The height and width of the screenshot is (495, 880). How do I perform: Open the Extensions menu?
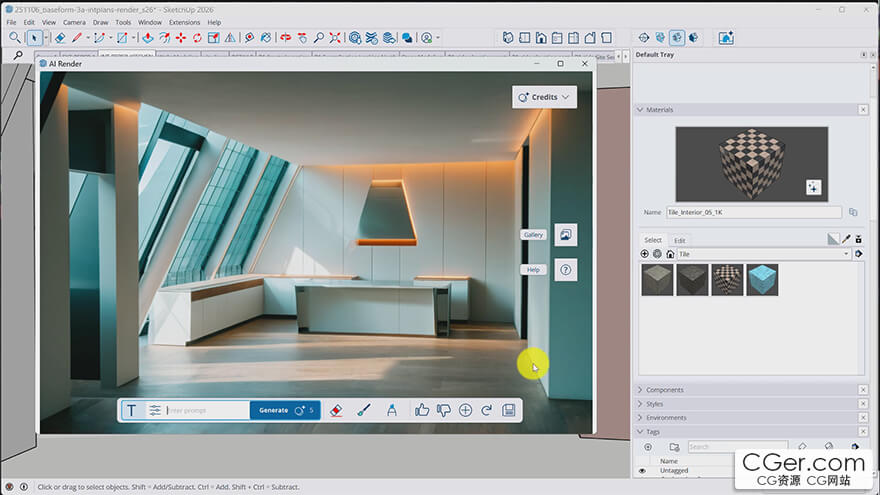coord(184,22)
